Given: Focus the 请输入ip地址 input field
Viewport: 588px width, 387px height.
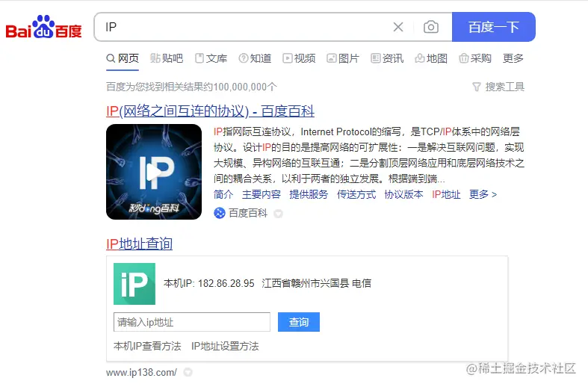Looking at the screenshot, I should point(191,322).
